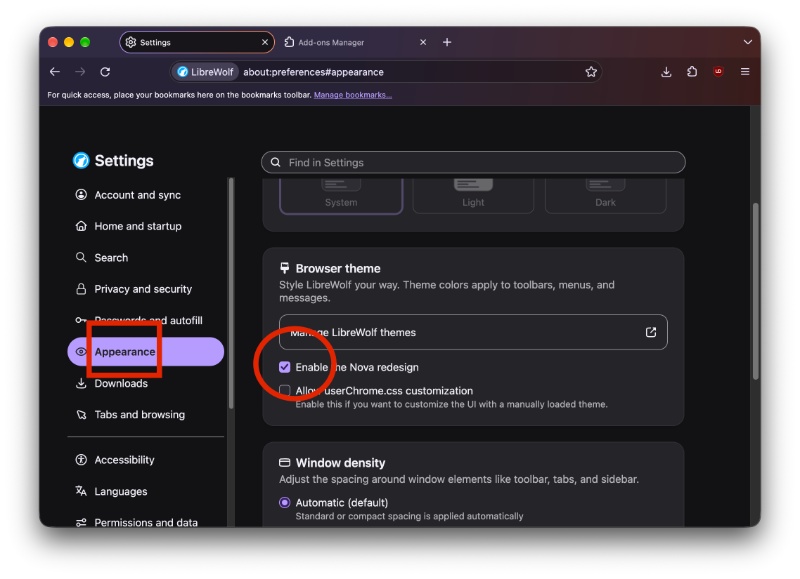Click external link icon on themes button
This screenshot has height=579, width=800.
point(651,332)
